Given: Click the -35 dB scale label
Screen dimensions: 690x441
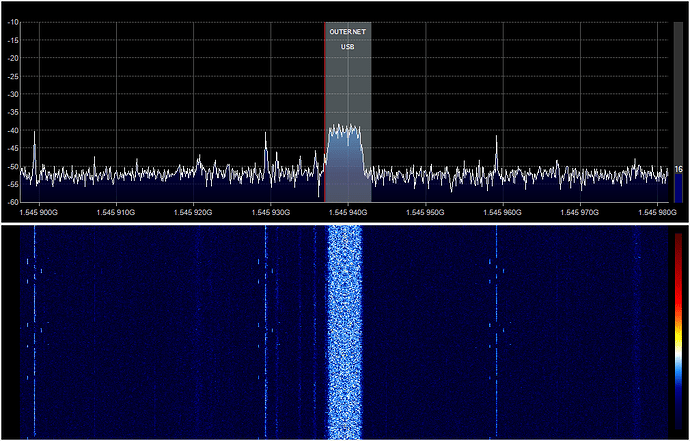Looking at the screenshot, I should (x=12, y=113).
